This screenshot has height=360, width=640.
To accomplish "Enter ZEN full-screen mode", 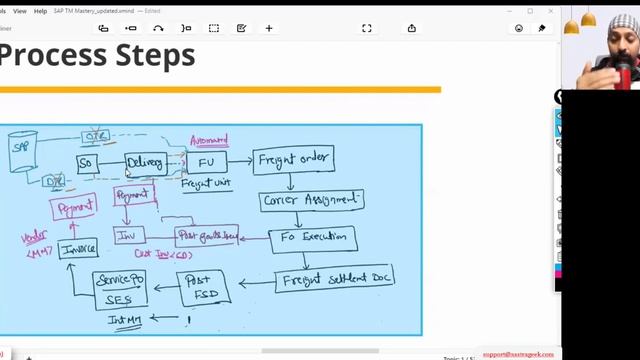I will point(367,28).
